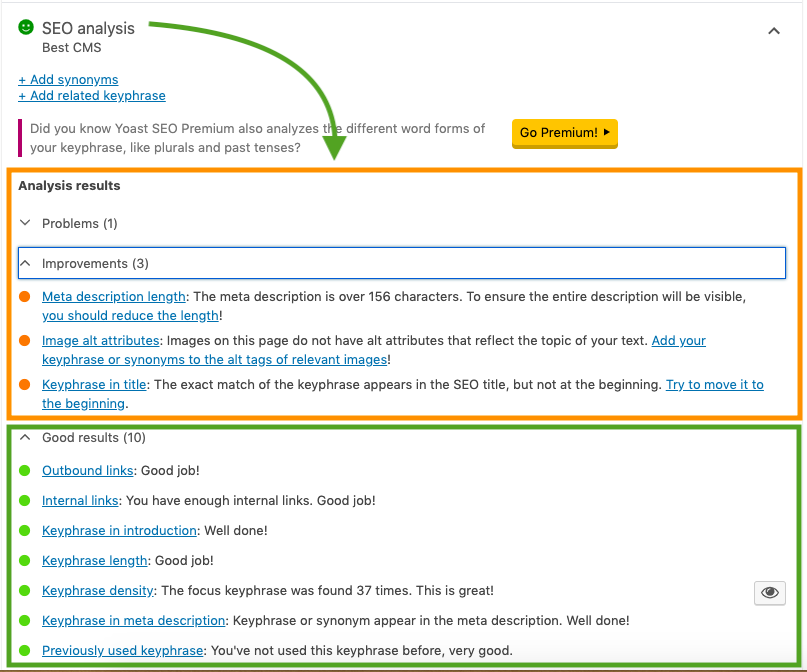Open the Add synonyms link
Screen dimensions: 807x672
(68, 79)
